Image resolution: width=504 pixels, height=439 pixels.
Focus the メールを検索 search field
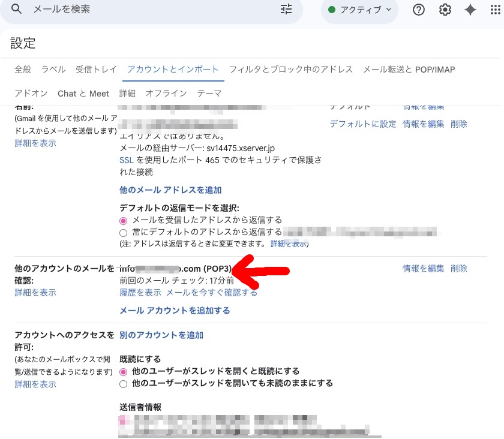[x=150, y=9]
